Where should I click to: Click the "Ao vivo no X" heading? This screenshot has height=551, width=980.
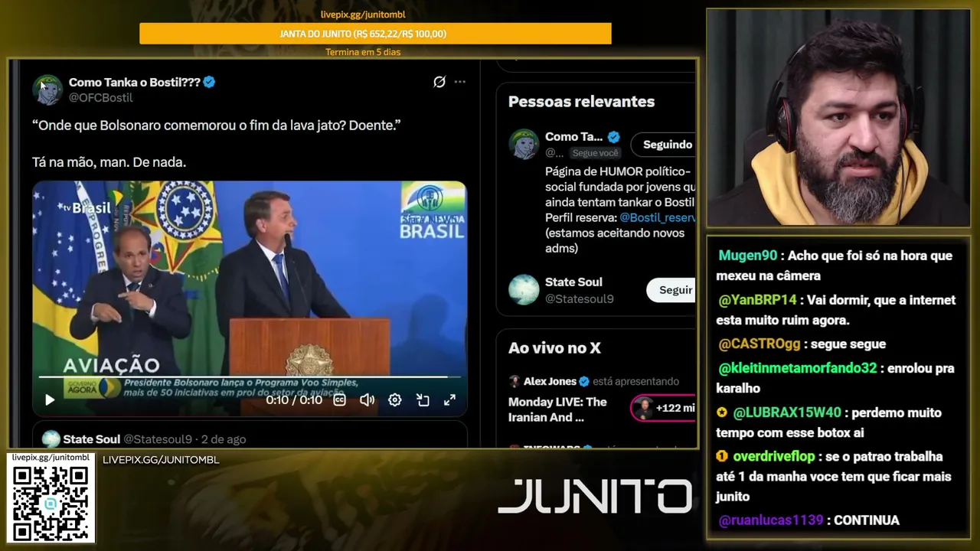pyautogui.click(x=554, y=348)
